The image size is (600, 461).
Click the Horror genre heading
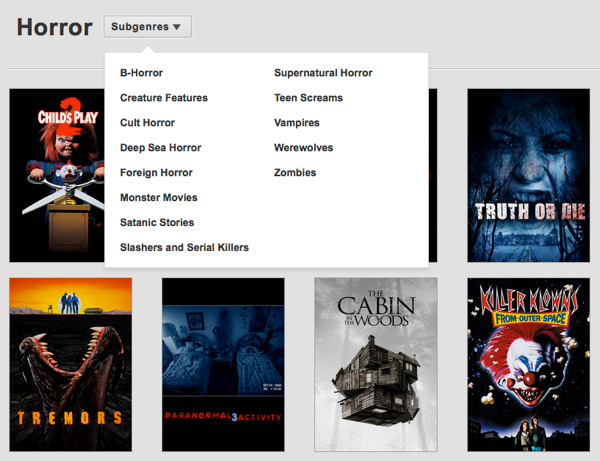click(55, 27)
